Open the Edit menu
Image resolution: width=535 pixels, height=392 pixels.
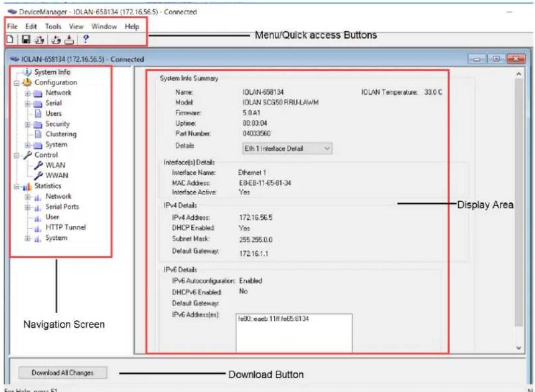click(x=31, y=27)
